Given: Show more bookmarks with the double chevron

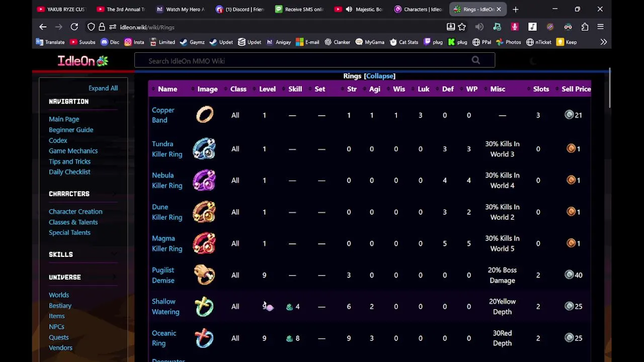Looking at the screenshot, I should coord(603,42).
